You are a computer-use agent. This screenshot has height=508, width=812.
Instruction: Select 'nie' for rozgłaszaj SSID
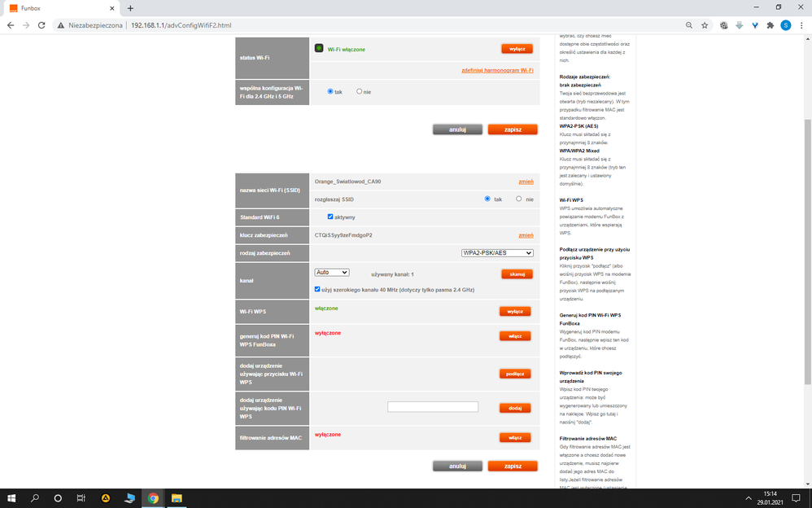pos(518,199)
